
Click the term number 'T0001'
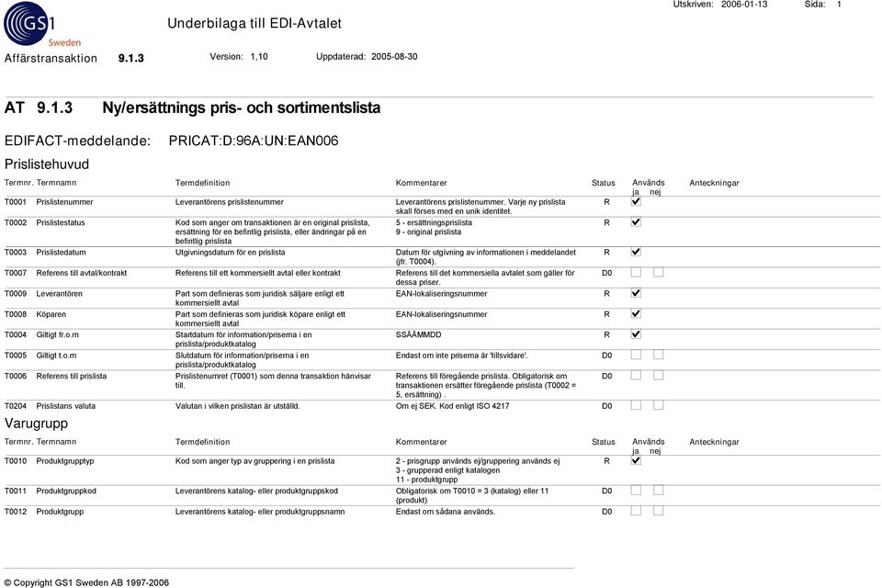click(16, 202)
